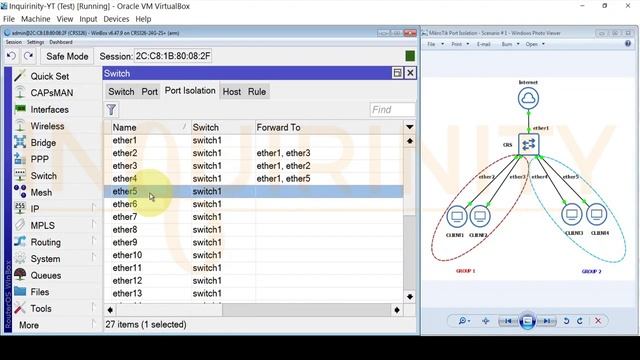Click the filter funnel icon

(111, 109)
